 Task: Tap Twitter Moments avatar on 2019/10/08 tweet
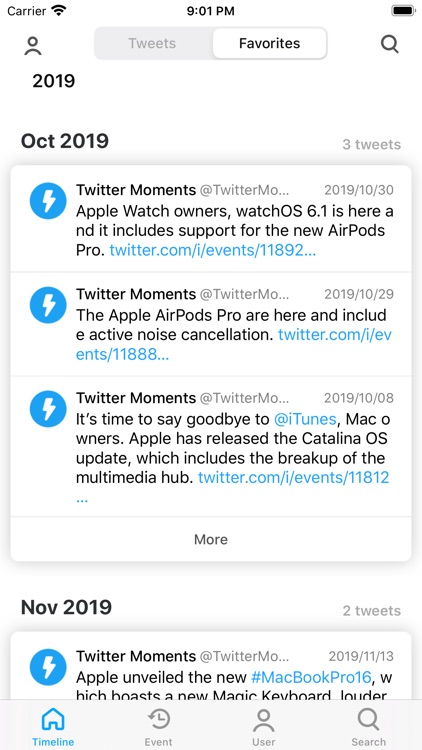click(48, 409)
